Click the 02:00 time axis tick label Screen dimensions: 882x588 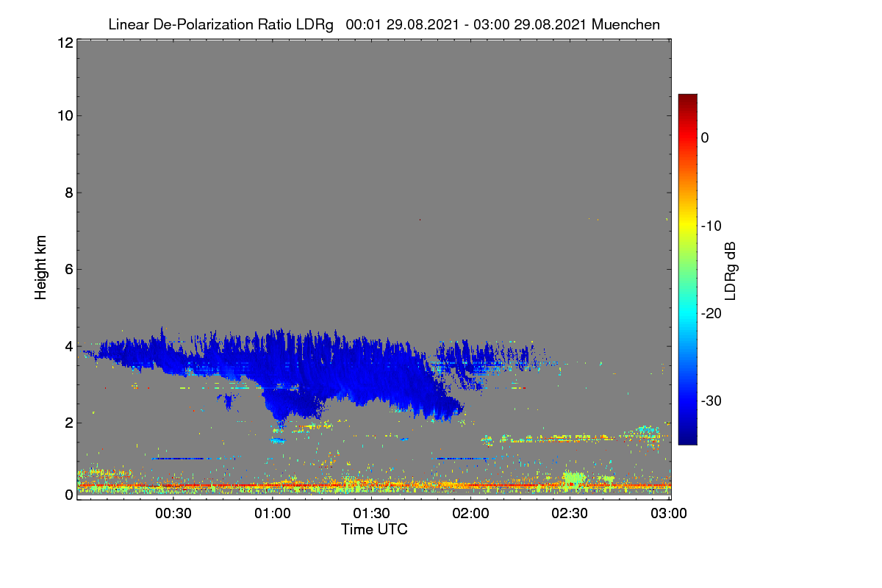[x=471, y=513]
